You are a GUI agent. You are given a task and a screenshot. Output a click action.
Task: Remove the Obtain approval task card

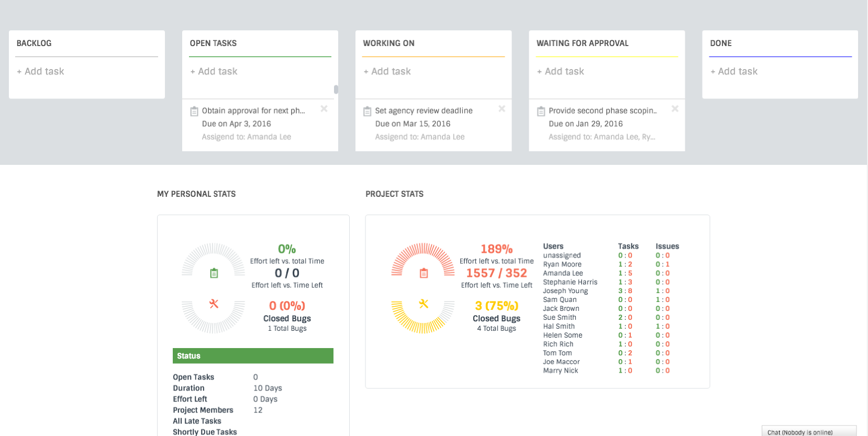(x=324, y=109)
